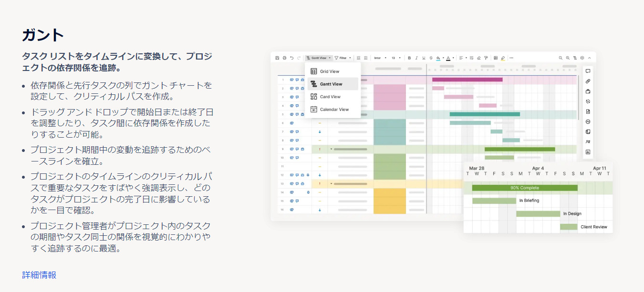Select Card View from the view menu

330,97
